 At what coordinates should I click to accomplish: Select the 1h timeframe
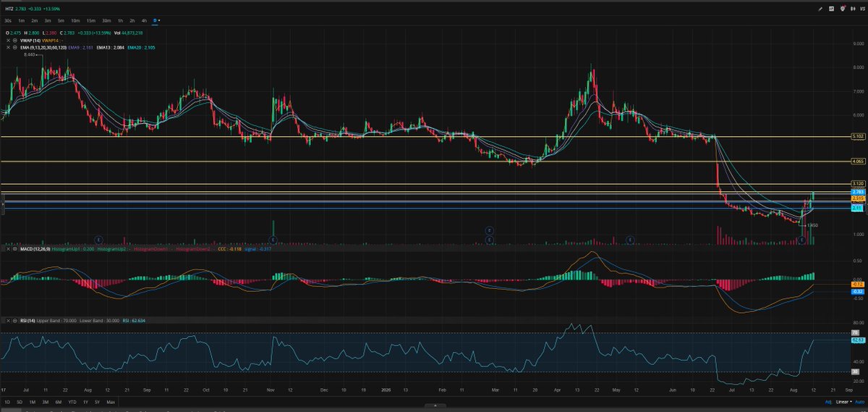click(120, 21)
